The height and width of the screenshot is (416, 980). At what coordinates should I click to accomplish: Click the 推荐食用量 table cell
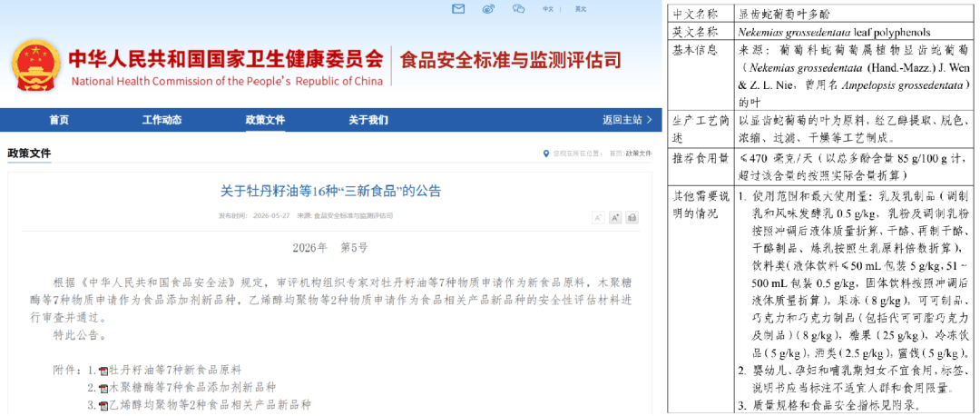(701, 166)
